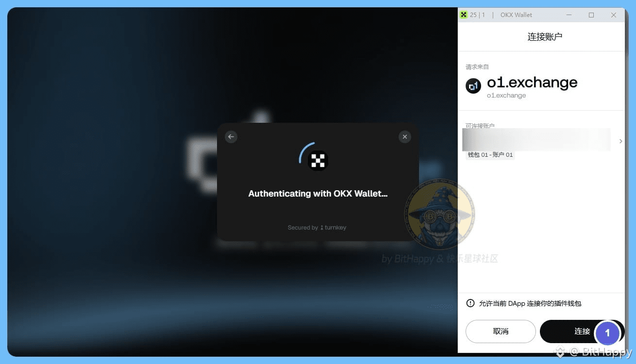Click the info icon beside DApp permission notice

pyautogui.click(x=470, y=303)
